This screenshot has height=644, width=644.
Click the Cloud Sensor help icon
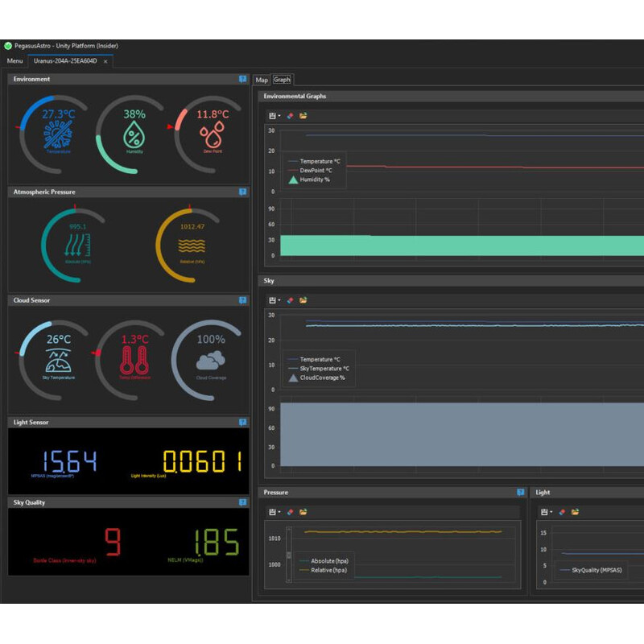[x=242, y=300]
